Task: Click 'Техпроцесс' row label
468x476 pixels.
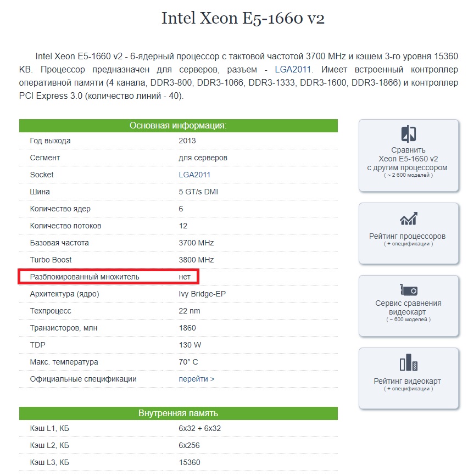Action: (51, 311)
